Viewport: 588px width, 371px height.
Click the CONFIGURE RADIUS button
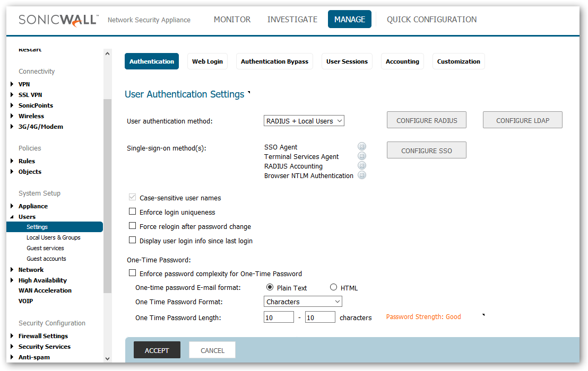pos(426,120)
